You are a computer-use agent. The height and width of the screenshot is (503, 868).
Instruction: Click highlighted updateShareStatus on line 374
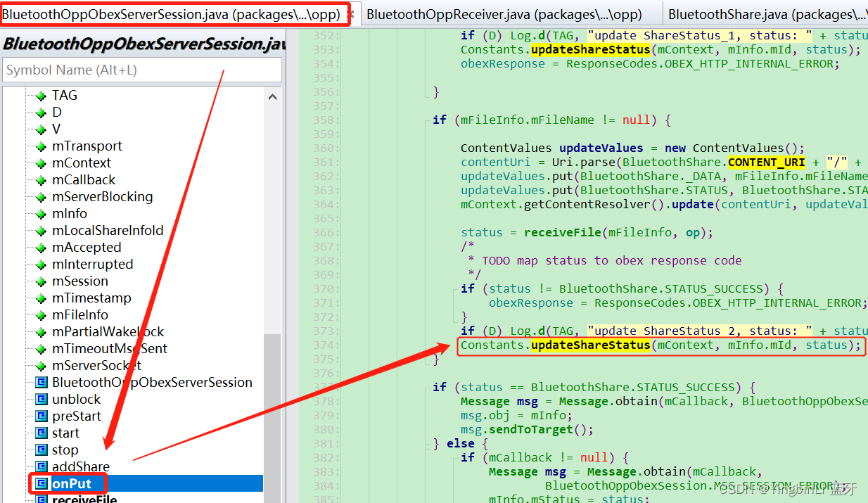[x=591, y=345]
